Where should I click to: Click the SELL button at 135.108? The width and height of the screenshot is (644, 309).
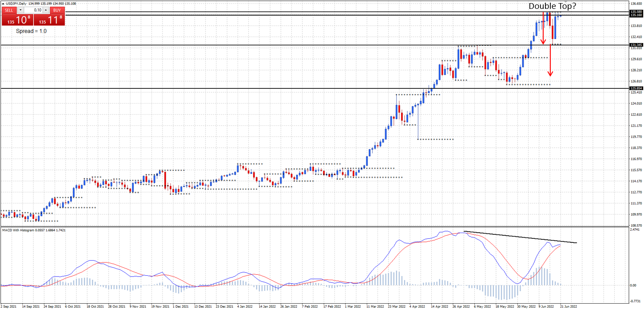click(x=9, y=10)
